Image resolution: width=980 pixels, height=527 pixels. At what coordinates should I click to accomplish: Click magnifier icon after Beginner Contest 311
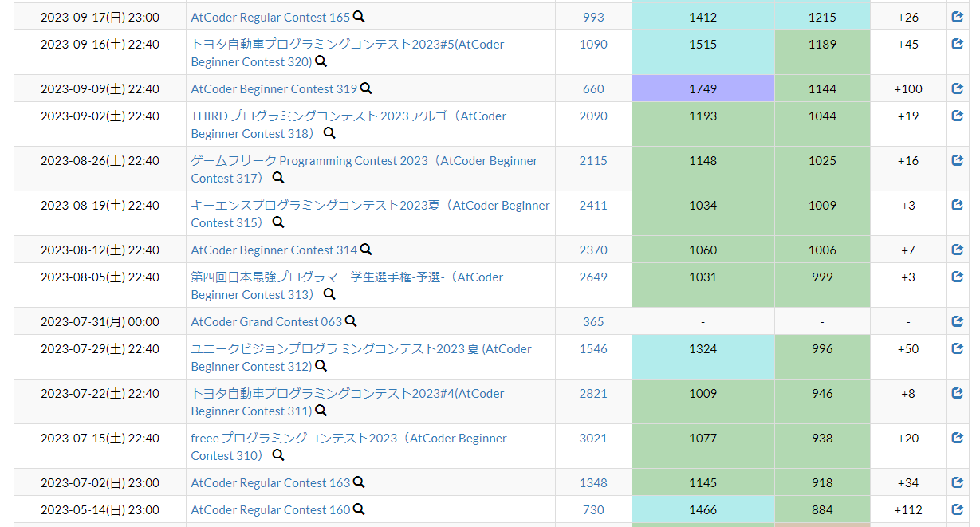(321, 411)
